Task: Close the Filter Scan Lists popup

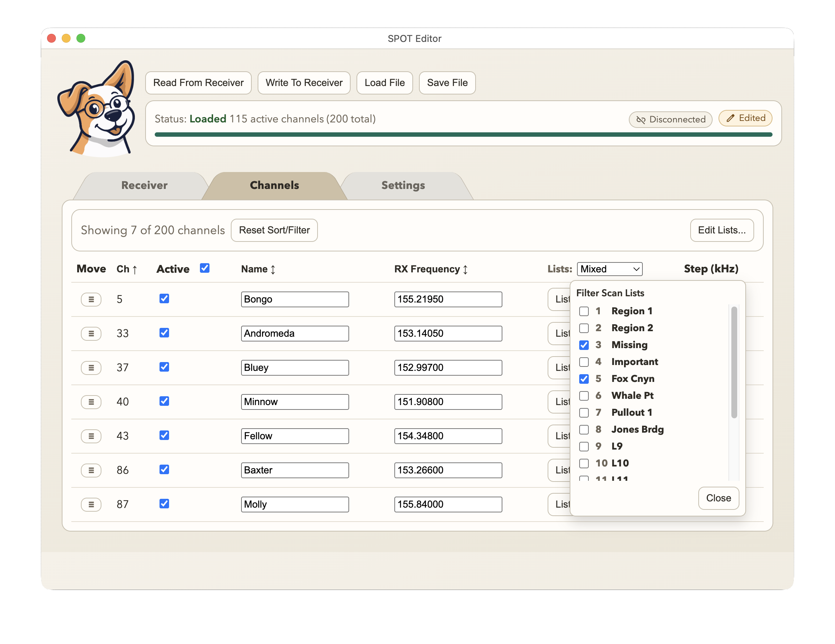Action: click(718, 498)
